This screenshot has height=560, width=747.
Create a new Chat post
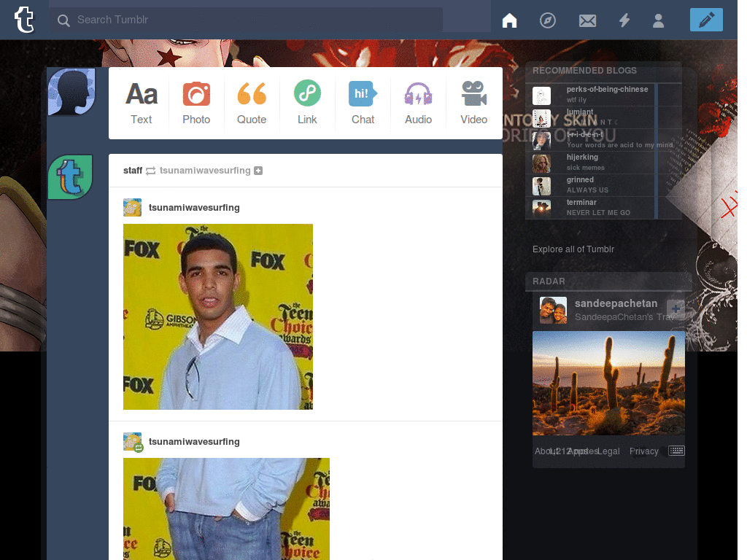coord(363,103)
